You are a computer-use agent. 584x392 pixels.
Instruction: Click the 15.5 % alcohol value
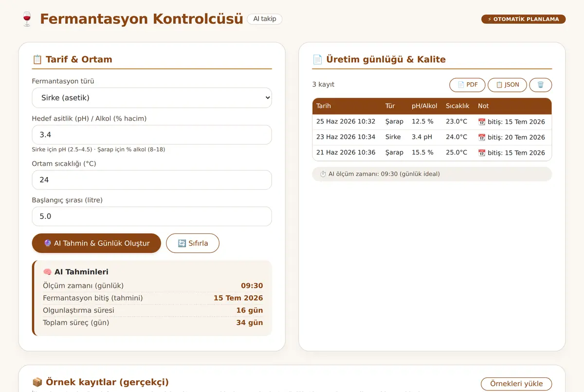click(x=422, y=153)
